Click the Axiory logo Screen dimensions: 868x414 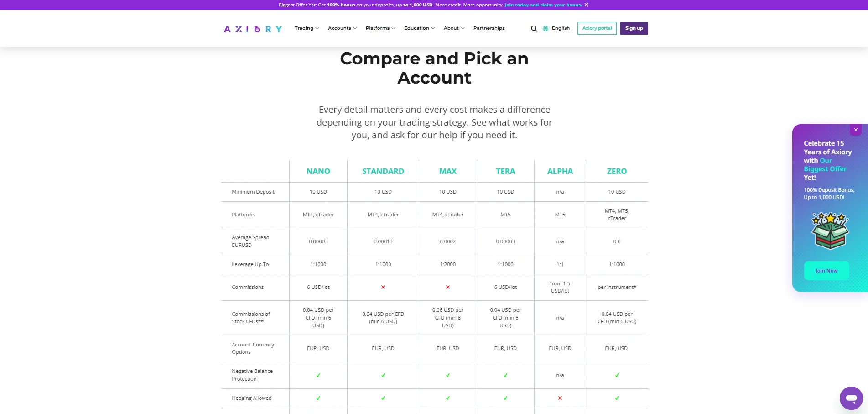click(253, 29)
